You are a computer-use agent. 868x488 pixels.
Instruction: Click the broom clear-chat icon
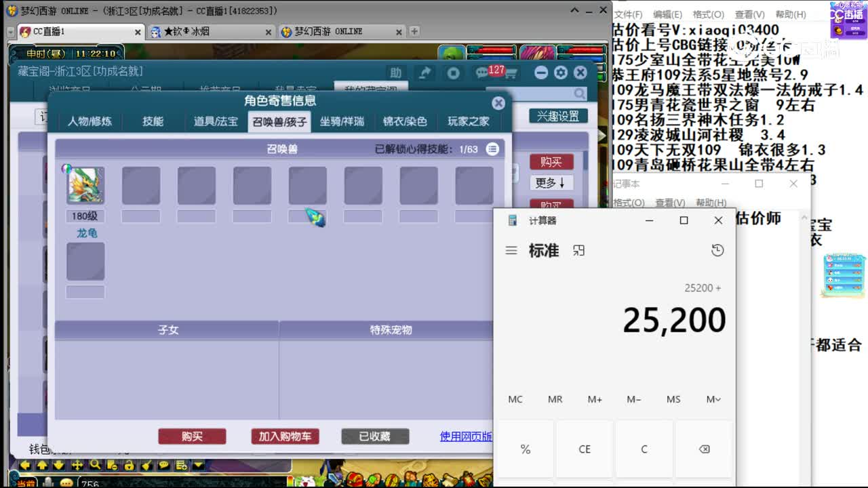146,465
